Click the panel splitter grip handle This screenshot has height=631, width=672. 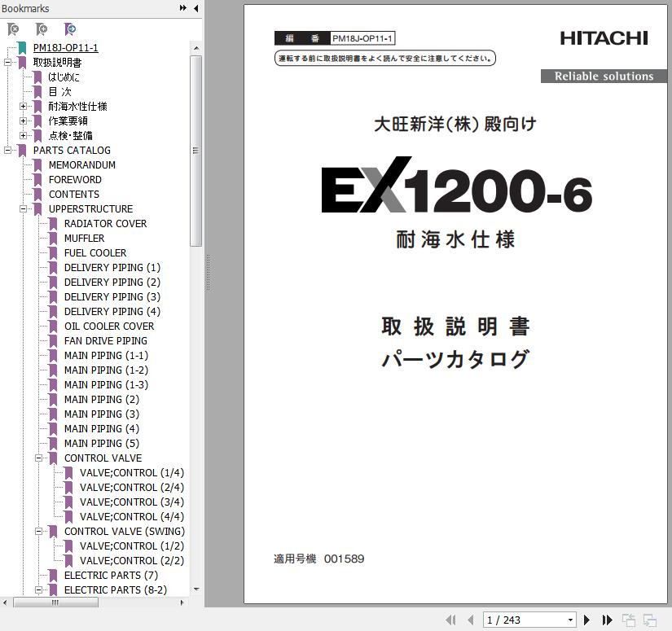pos(208,273)
